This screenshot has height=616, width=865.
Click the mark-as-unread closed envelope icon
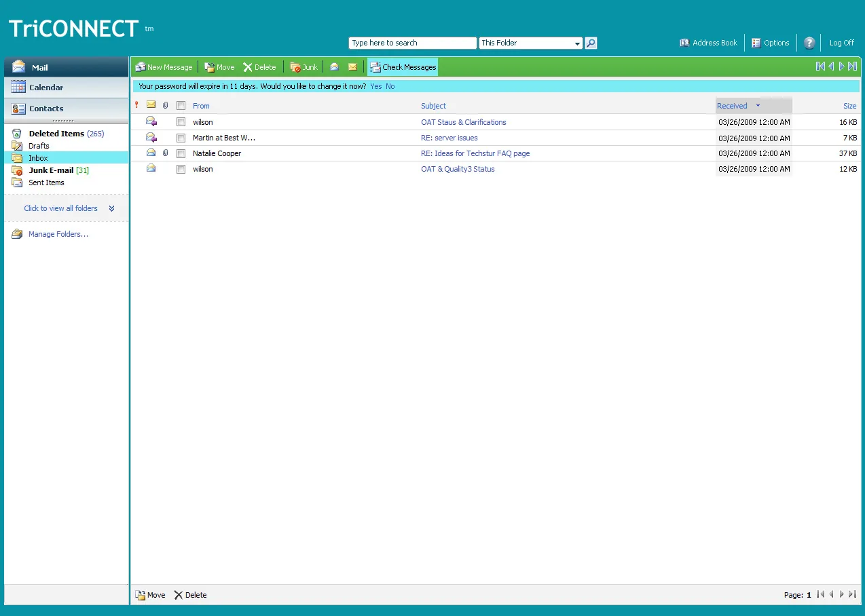[x=352, y=66]
